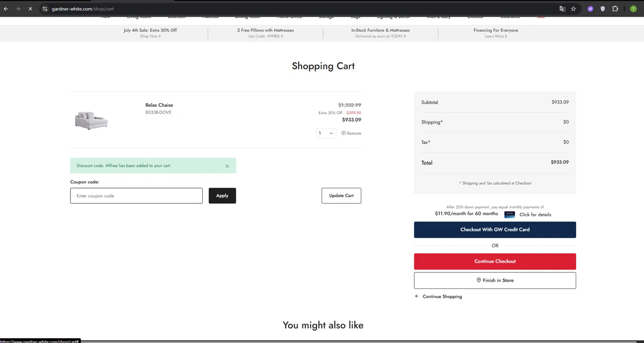Click the Extra 30% Off $399.90 text
Viewport: 644px width, 343px height.
pos(340,113)
